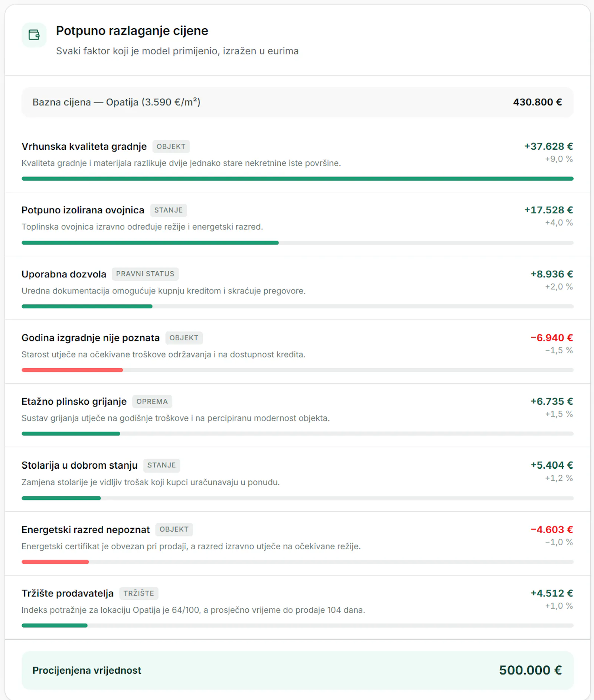Click 'Indeks potražnje za lokaciju Opatija' description
Image resolution: width=594 pixels, height=700 pixels.
tap(193, 610)
